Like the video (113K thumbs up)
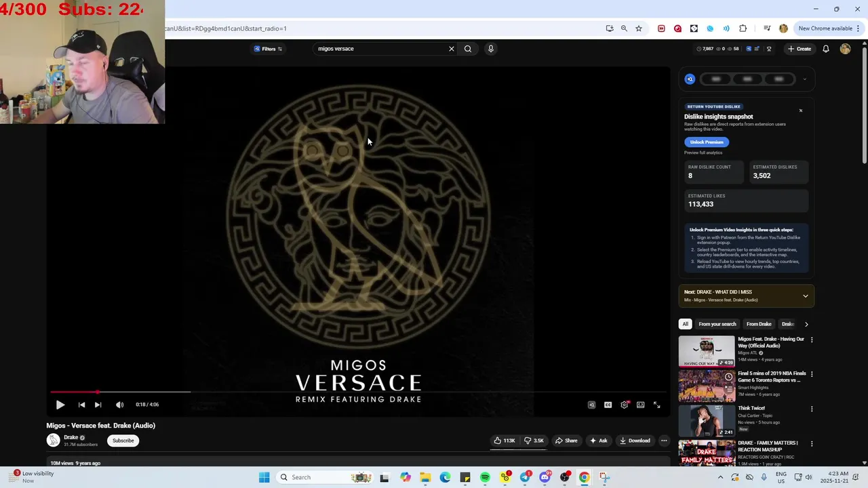The height and width of the screenshot is (488, 868). (x=504, y=441)
